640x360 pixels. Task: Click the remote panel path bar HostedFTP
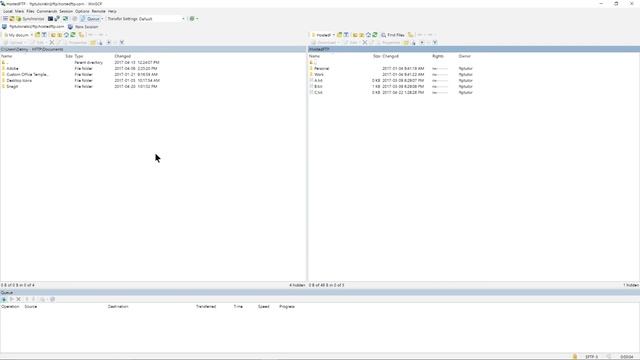[x=474, y=49]
